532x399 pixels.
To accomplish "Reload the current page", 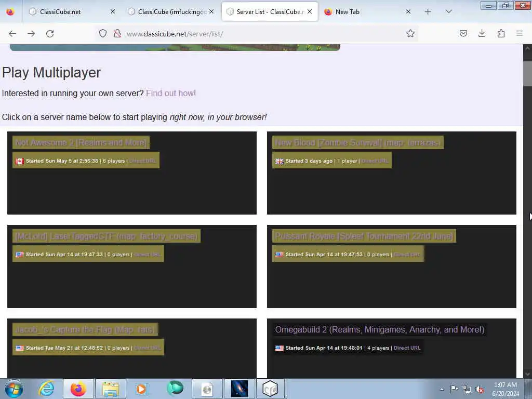I will click(x=50, y=34).
